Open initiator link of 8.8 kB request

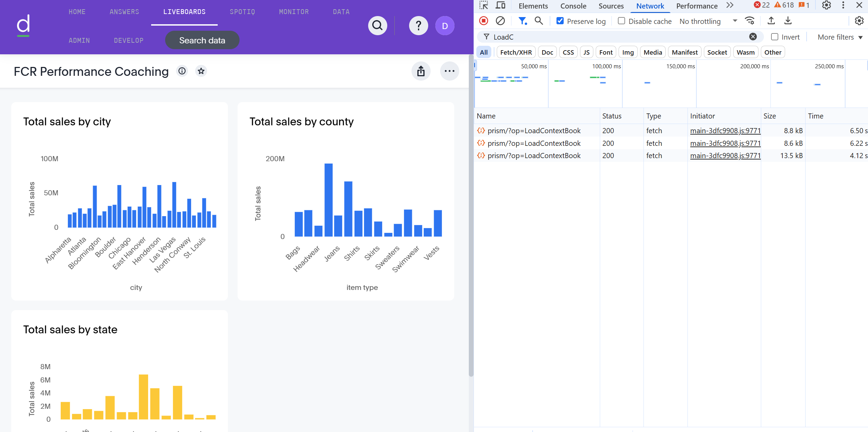pyautogui.click(x=725, y=130)
